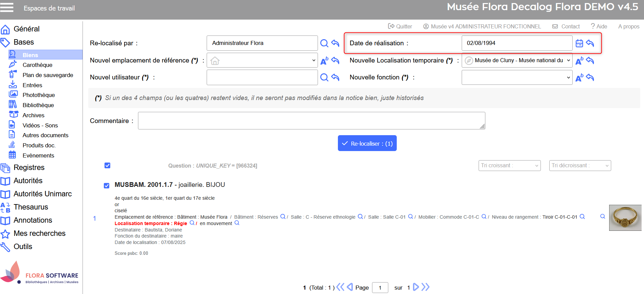The image size is (644, 294).
Task: Expand Nouvel emplacement de référence dropdown
Action: click(262, 60)
